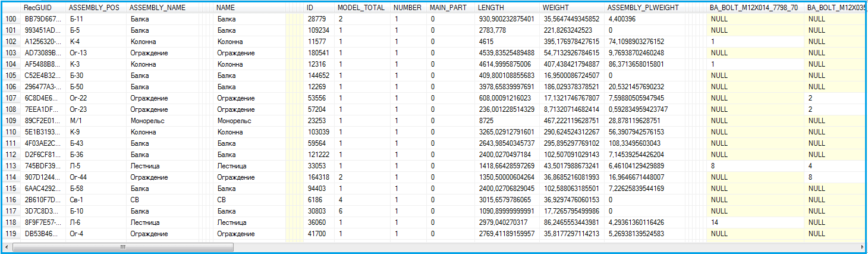Select the WEIGHT column header
The image size is (868, 254).
point(555,8)
